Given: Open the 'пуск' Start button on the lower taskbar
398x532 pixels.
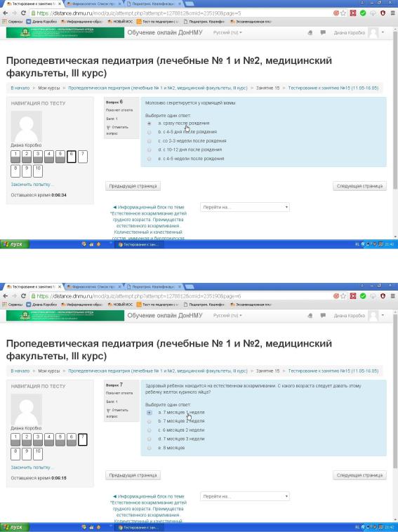Looking at the screenshot, I should 13,527.
